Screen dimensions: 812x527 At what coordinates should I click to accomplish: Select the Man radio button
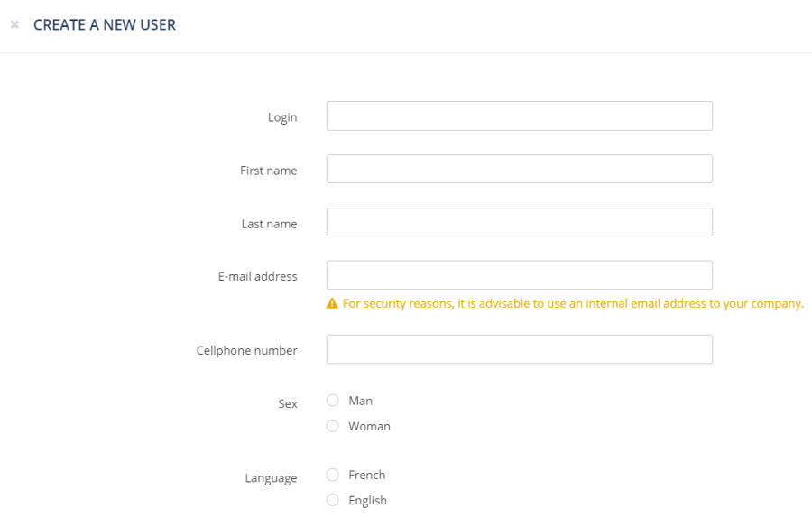click(333, 401)
